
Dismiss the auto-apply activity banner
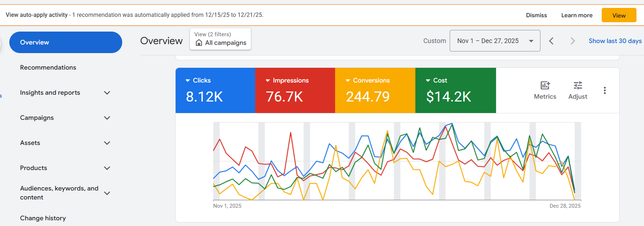point(536,15)
